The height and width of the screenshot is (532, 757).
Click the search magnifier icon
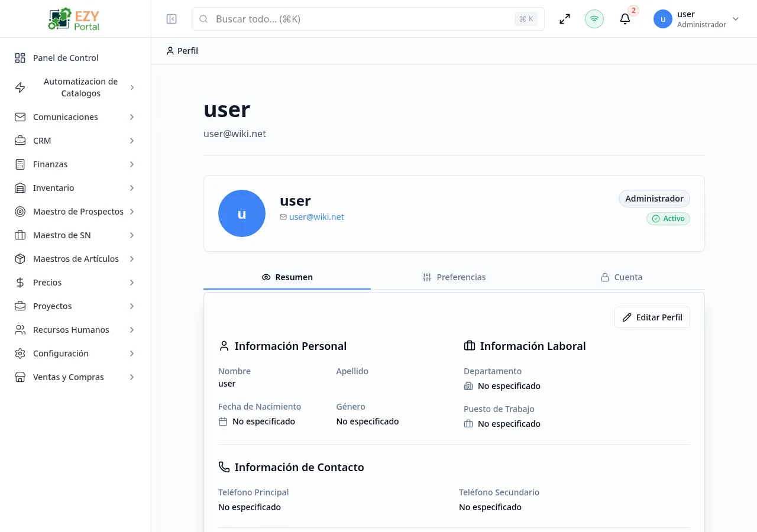(x=203, y=19)
